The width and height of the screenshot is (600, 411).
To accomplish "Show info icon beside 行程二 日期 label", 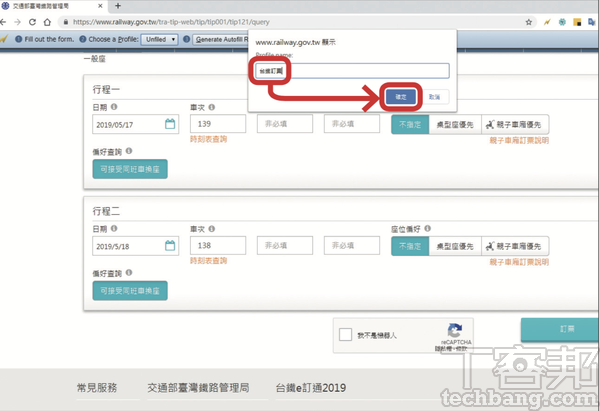I will (114, 228).
